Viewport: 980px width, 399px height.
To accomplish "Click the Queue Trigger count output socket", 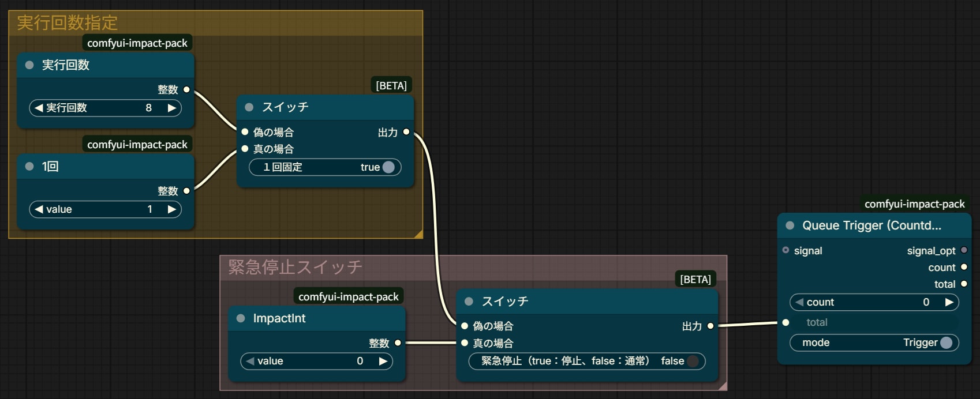I will click(964, 267).
